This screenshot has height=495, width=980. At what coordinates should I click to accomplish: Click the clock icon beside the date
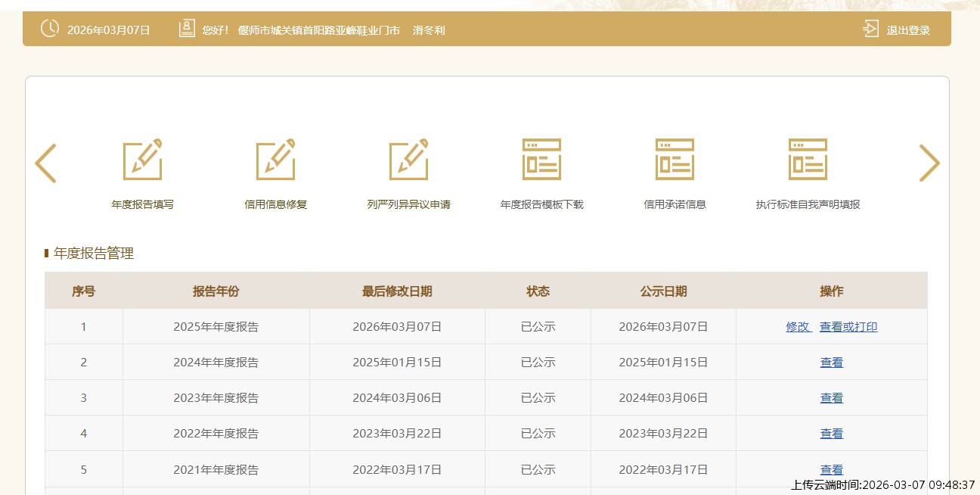click(49, 29)
